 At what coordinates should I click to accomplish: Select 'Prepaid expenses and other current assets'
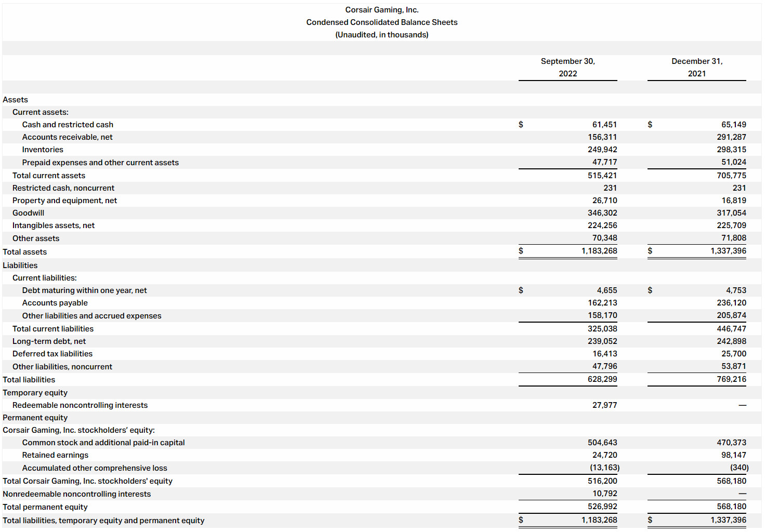100,163
